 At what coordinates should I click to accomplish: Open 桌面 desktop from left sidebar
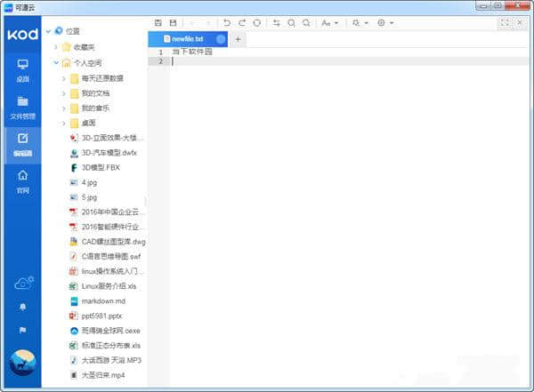coord(22,69)
